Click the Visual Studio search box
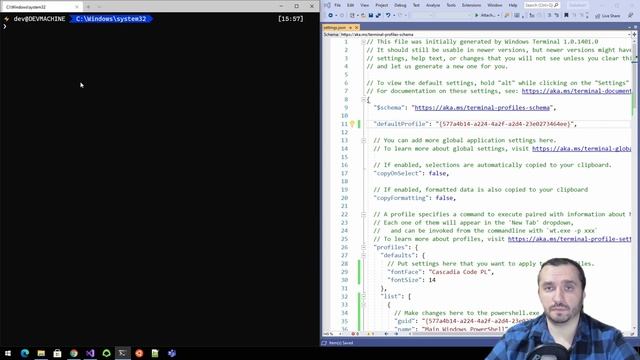 542,5
